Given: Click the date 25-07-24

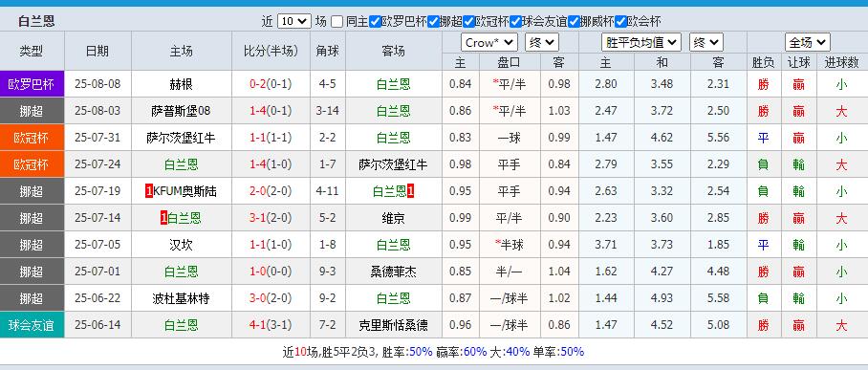Looking at the screenshot, I should pos(98,164).
